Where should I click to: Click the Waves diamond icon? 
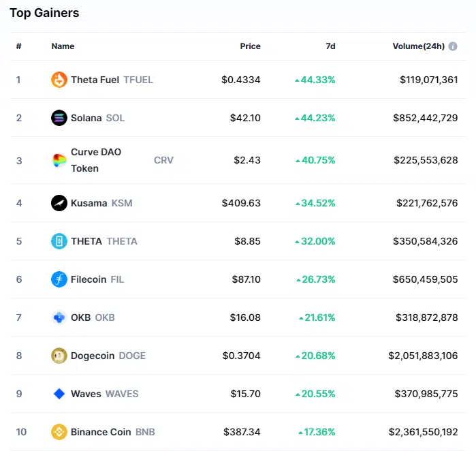(x=59, y=394)
